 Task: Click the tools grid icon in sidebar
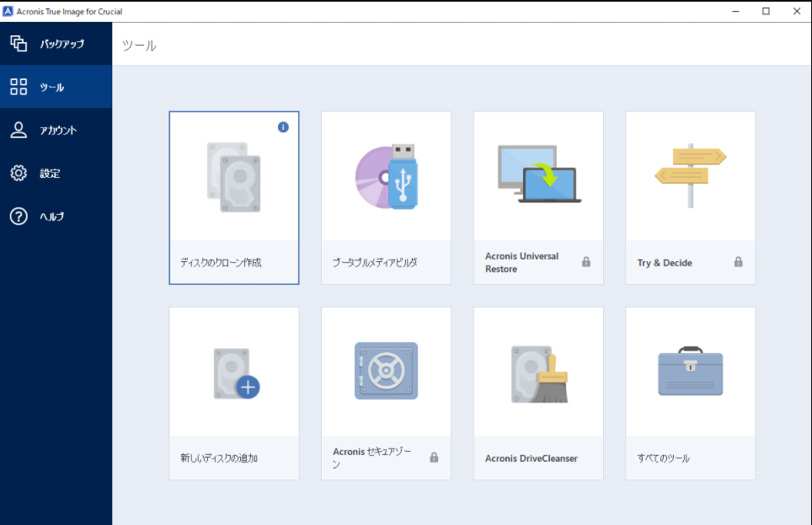[x=19, y=87]
